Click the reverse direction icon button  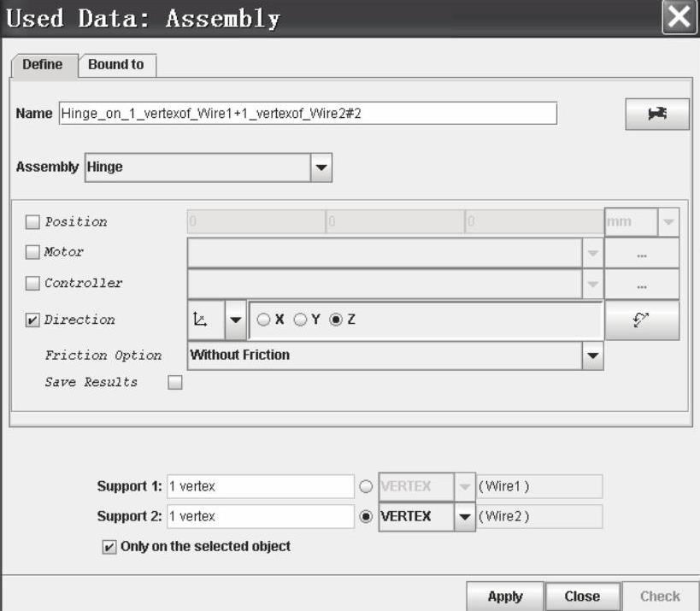(641, 320)
